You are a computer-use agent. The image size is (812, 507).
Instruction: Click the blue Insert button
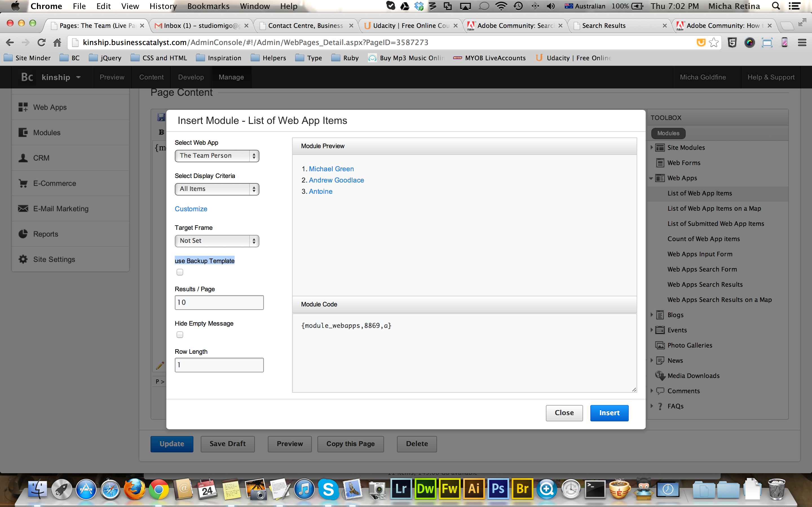(609, 413)
